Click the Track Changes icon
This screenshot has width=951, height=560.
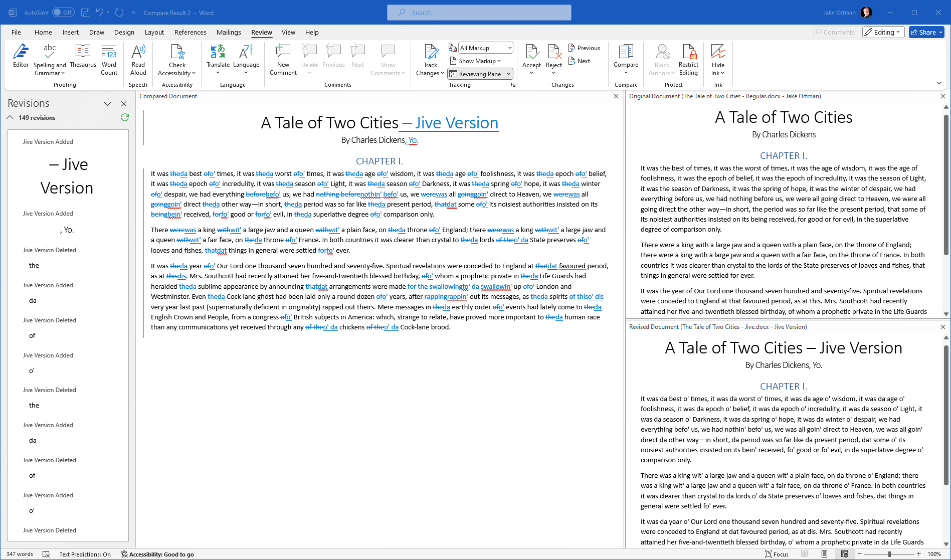point(431,52)
